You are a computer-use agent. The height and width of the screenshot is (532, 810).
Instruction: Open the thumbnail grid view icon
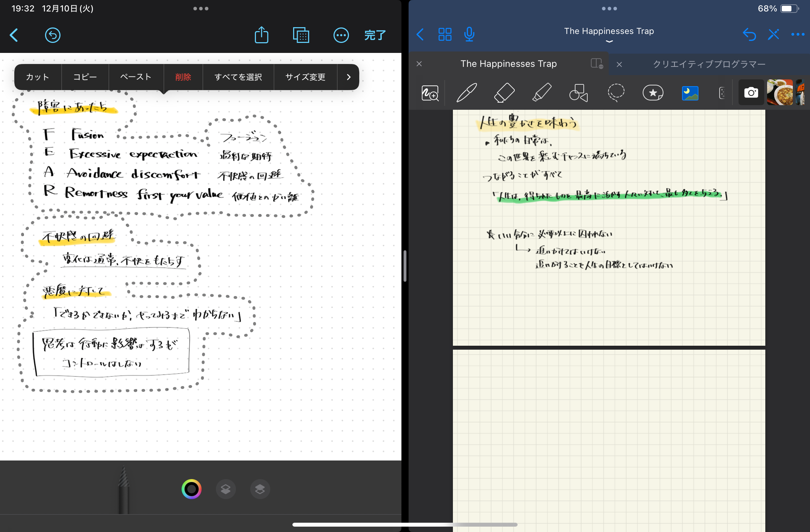(x=445, y=34)
